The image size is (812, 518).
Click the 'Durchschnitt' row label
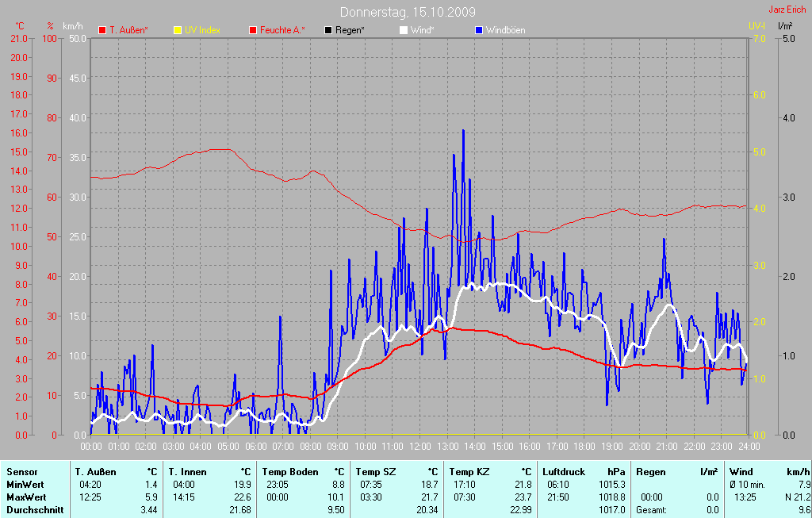pyautogui.click(x=35, y=510)
